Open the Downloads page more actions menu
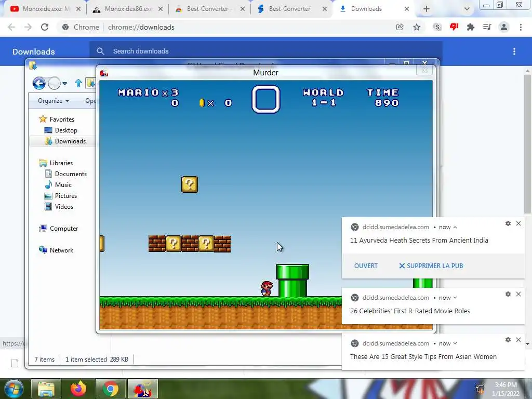The image size is (532, 399). [514, 51]
